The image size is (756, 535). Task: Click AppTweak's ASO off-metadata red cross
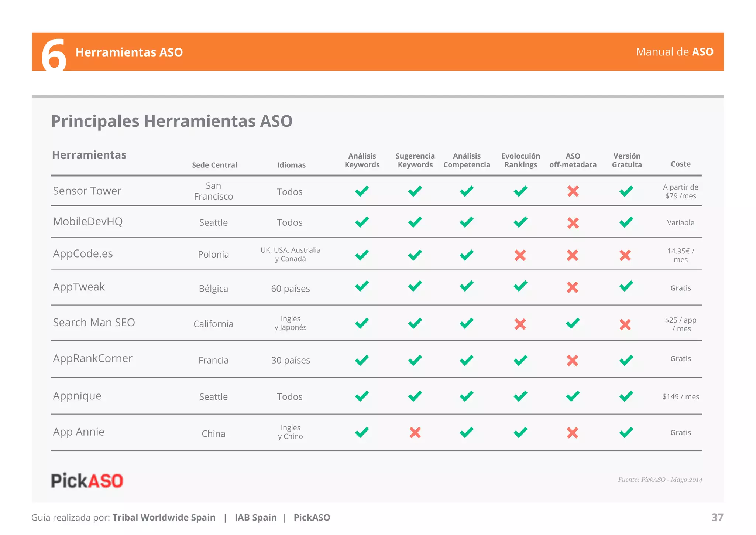(x=572, y=287)
